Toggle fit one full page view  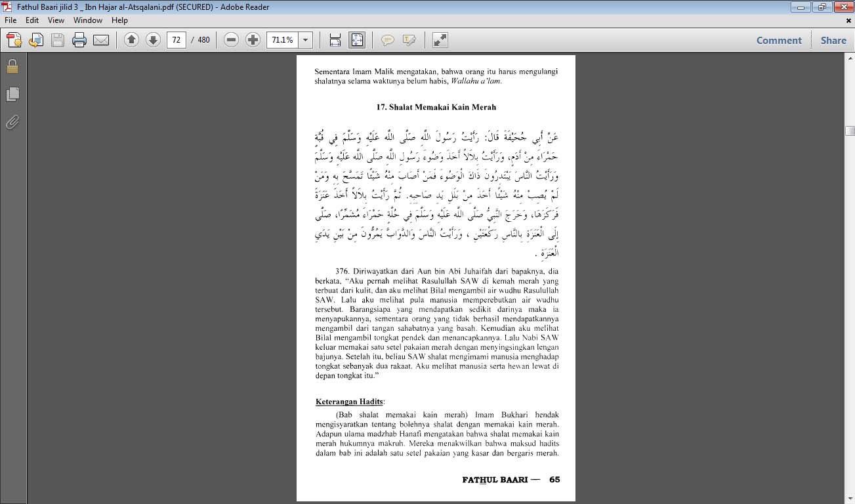[356, 40]
